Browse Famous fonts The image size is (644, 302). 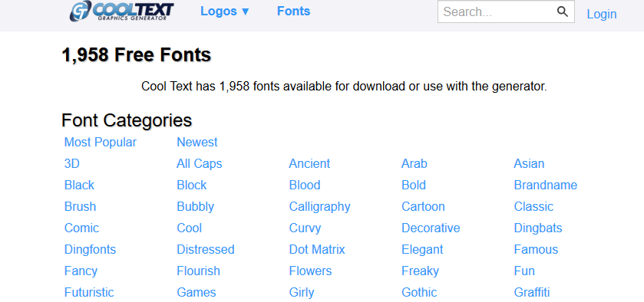click(x=536, y=249)
